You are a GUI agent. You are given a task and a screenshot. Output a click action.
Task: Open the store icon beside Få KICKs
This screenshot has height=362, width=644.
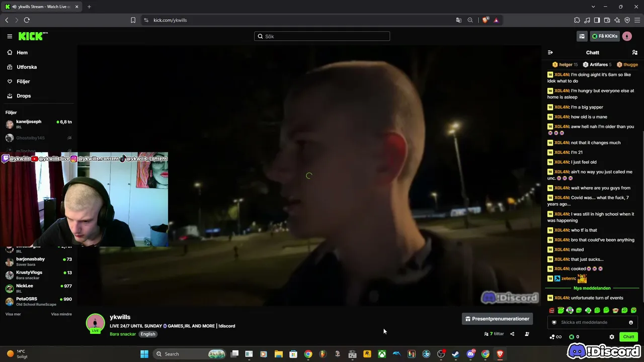582,36
